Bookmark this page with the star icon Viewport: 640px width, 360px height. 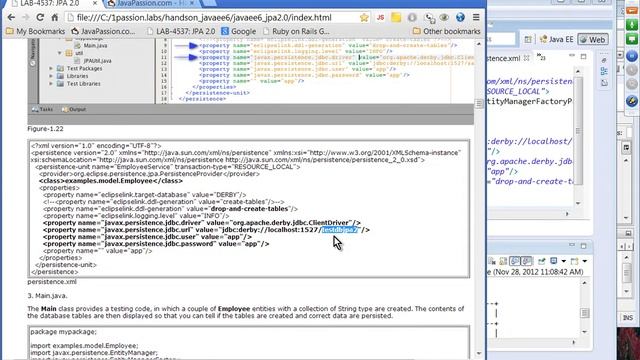tap(364, 18)
